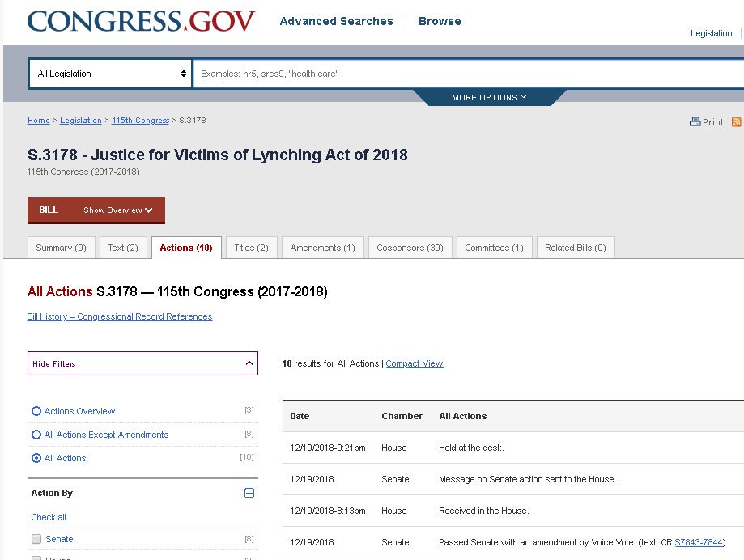Screen dimensions: 744x560
Task: Open the Legislation breadcrumb link
Action: 81,121
